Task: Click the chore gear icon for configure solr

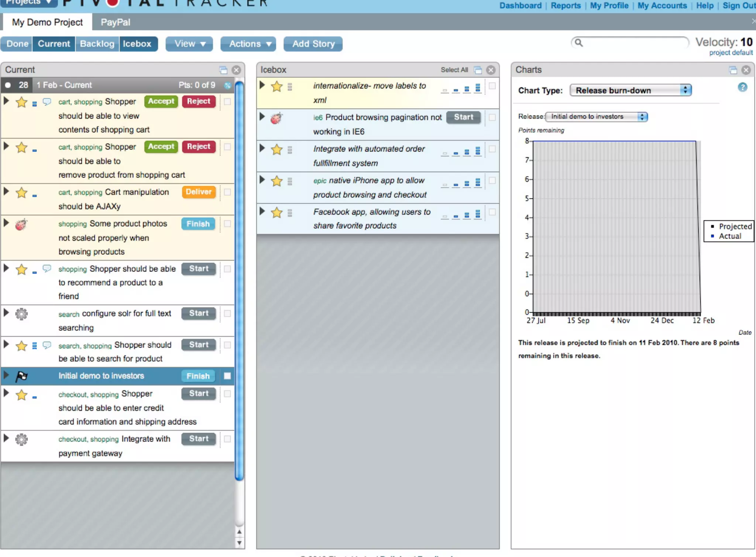Action: coord(21,314)
